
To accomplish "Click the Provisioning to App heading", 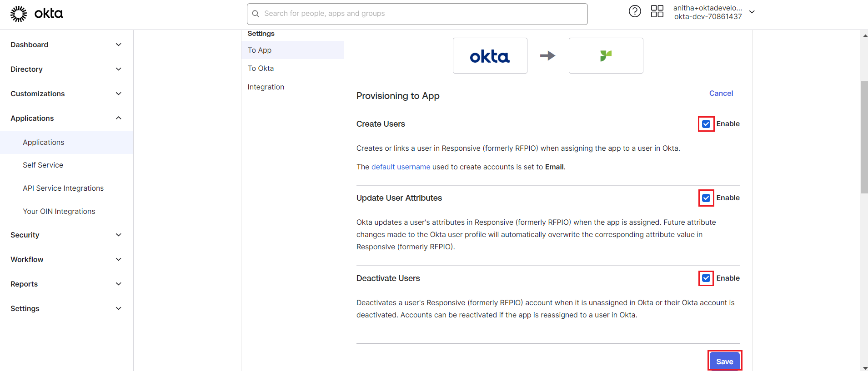I will pyautogui.click(x=398, y=96).
